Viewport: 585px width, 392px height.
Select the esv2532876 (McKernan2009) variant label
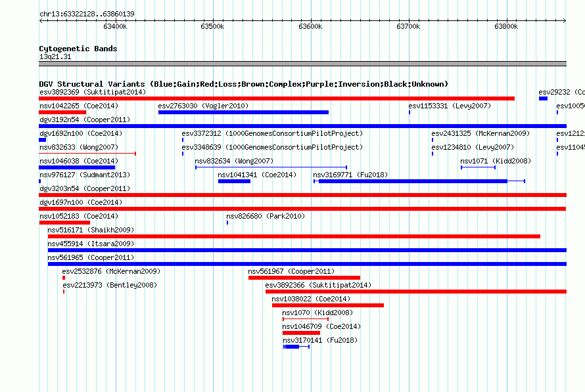point(111,271)
